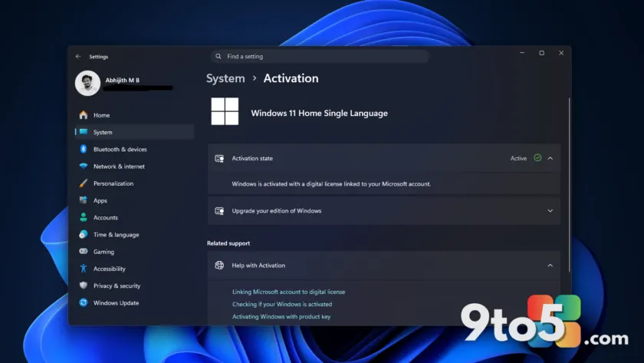
Task: Open Network & internet settings
Action: [x=134, y=166]
